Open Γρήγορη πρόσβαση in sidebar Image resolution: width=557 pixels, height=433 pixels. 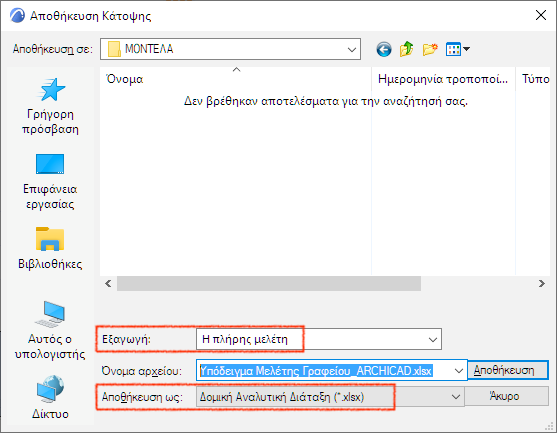[x=50, y=106]
